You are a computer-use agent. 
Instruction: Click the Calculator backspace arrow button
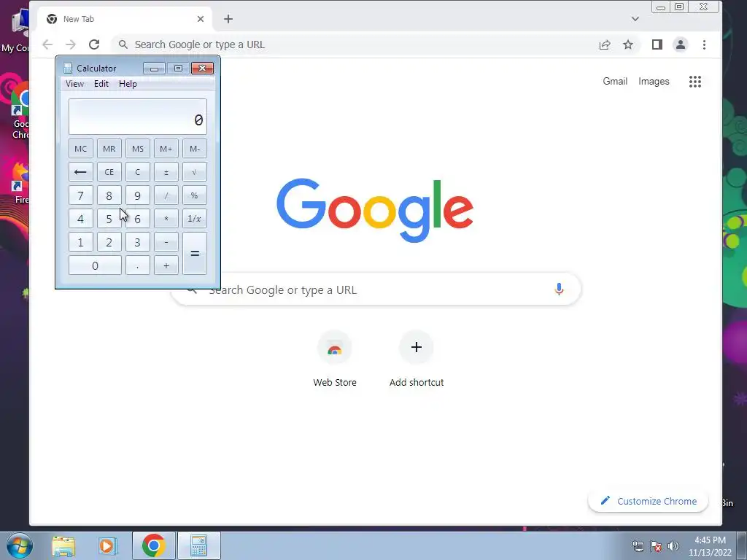coord(80,172)
